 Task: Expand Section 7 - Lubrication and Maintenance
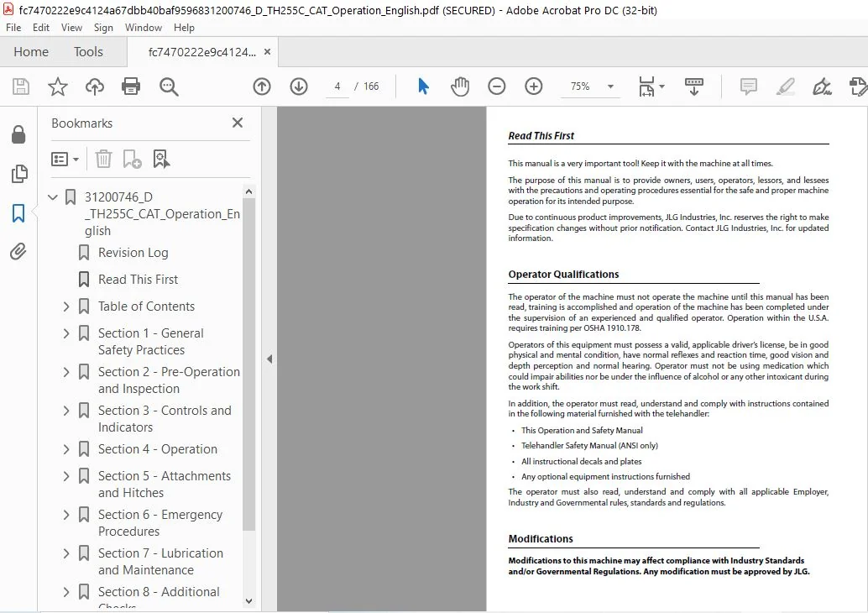coord(66,553)
